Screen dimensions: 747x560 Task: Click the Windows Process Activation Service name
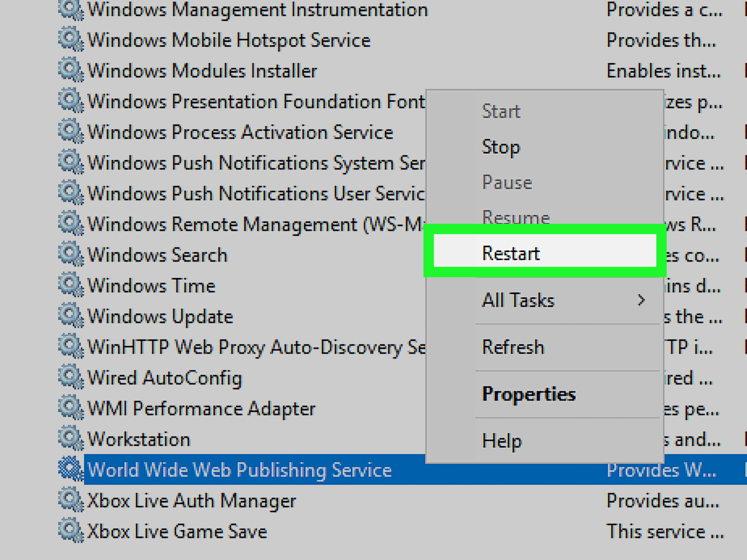point(240,132)
